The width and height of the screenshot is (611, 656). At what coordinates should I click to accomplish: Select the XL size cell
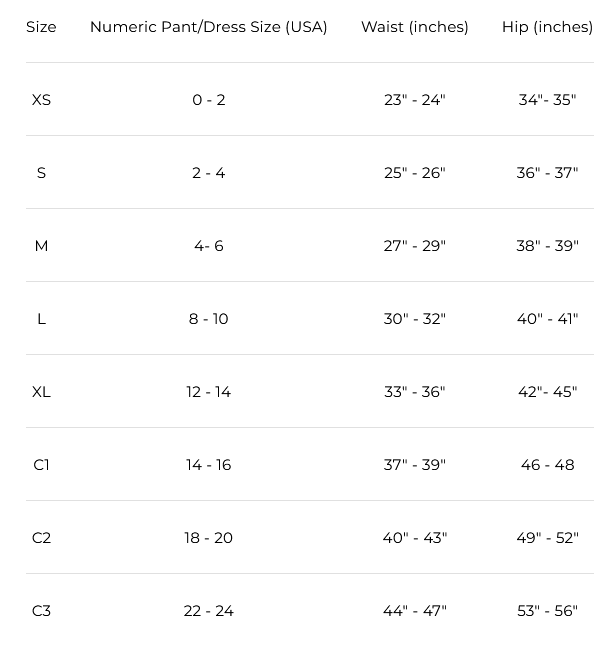click(x=41, y=392)
